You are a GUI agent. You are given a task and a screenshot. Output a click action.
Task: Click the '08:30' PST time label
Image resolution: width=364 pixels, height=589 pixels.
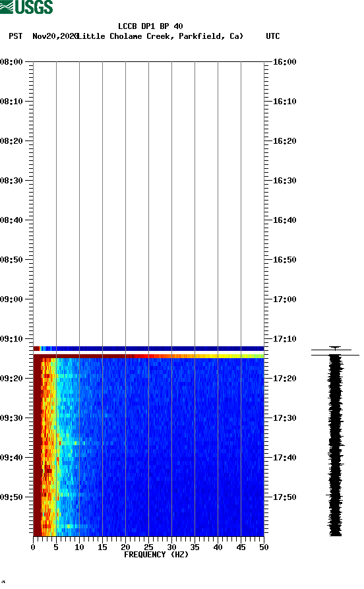pyautogui.click(x=12, y=180)
